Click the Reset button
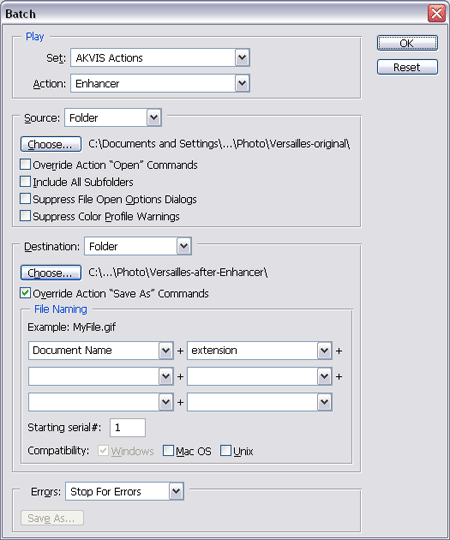 pyautogui.click(x=407, y=67)
